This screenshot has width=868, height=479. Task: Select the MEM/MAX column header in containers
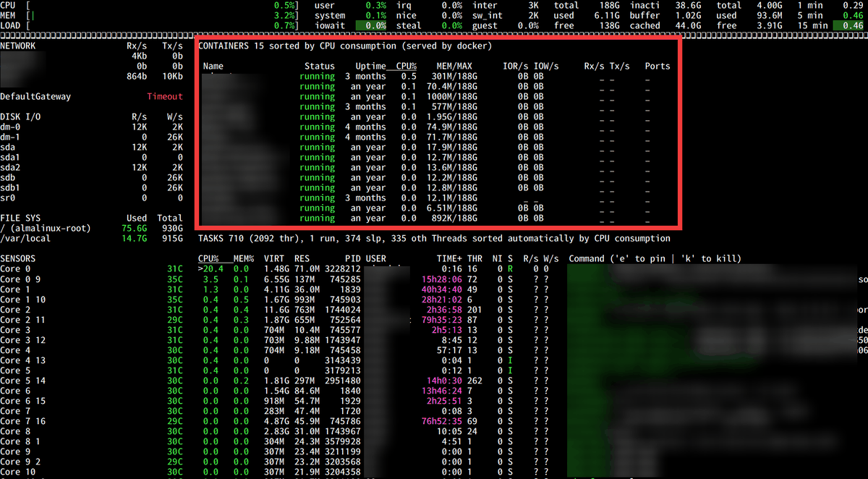click(x=454, y=66)
